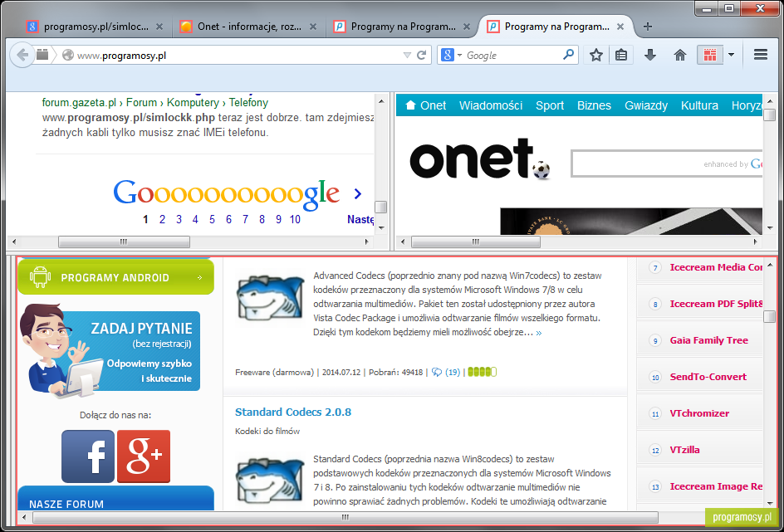784x532 pixels.
Task: Go to Google results page 2
Action: 162,219
